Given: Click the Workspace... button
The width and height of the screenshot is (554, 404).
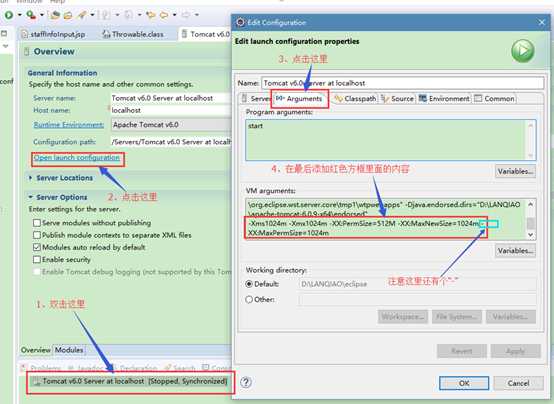Looking at the screenshot, I should (x=403, y=316).
